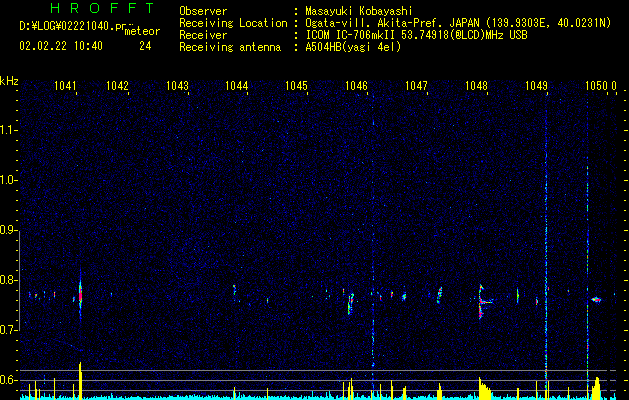Click the tall yellow amplitude peak after 1041
This screenshot has height=400, width=629.
80,380
